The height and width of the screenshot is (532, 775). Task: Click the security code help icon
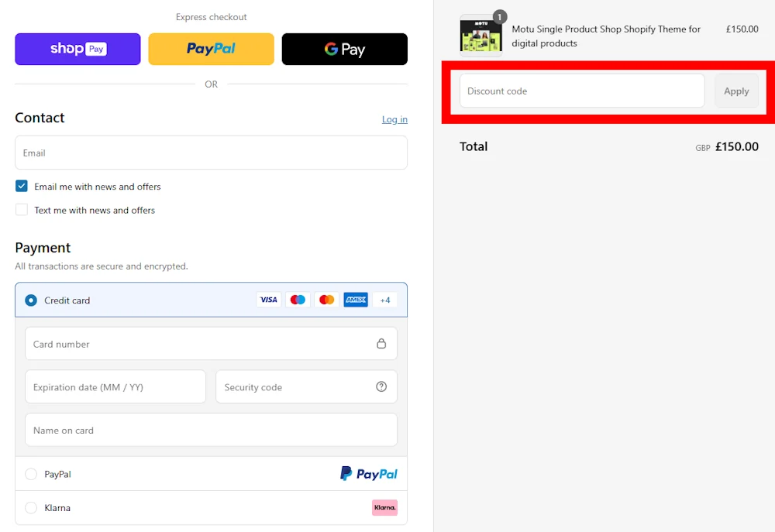tap(381, 386)
